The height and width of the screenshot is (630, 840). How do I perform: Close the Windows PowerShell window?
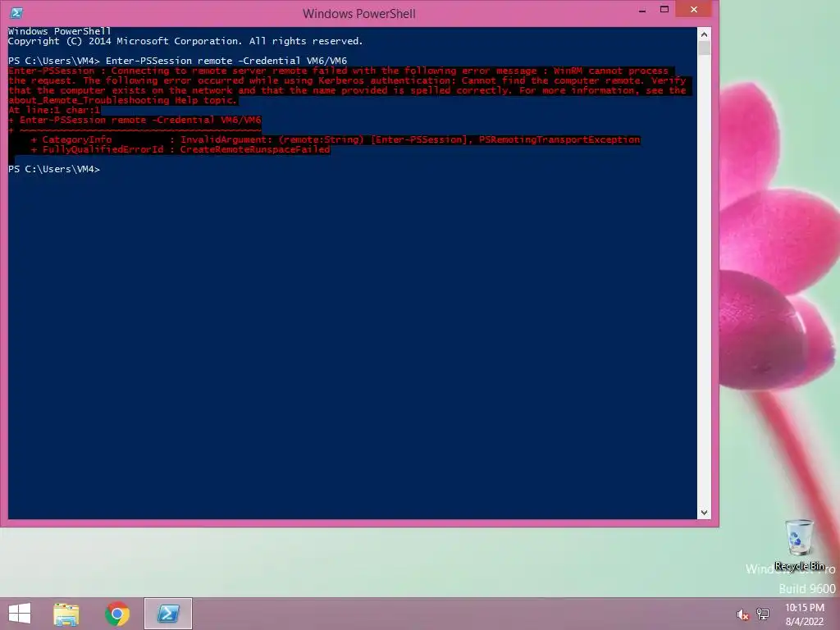(x=694, y=9)
